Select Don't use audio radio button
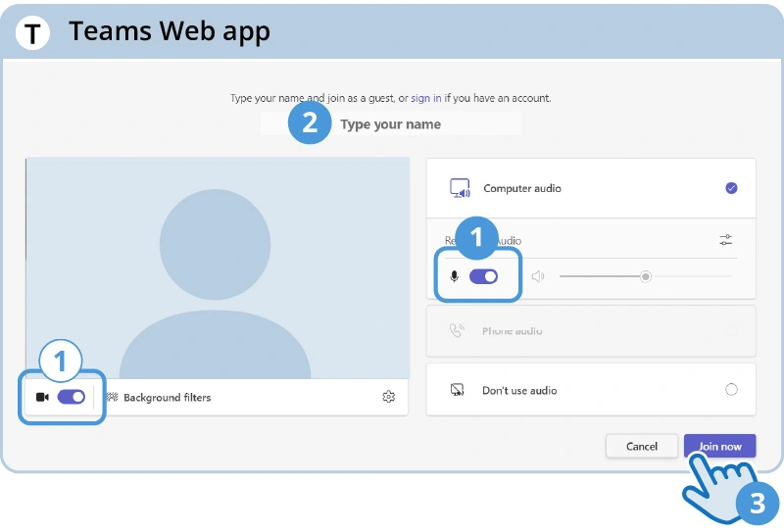This screenshot has height=532, width=784. coord(731,390)
